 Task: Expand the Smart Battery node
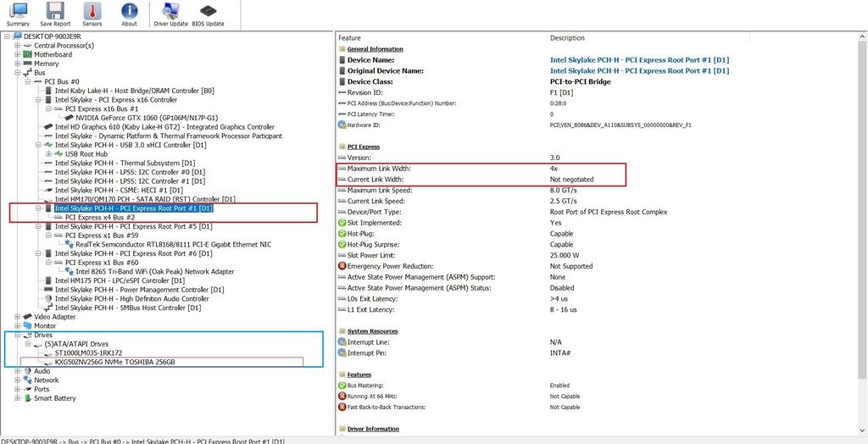pyautogui.click(x=17, y=398)
